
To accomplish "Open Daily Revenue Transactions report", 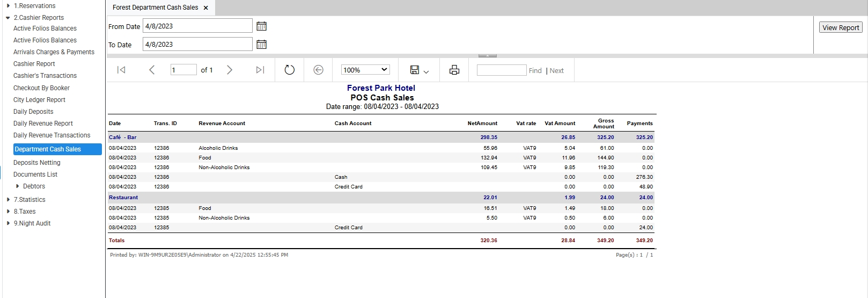I will tap(52, 135).
